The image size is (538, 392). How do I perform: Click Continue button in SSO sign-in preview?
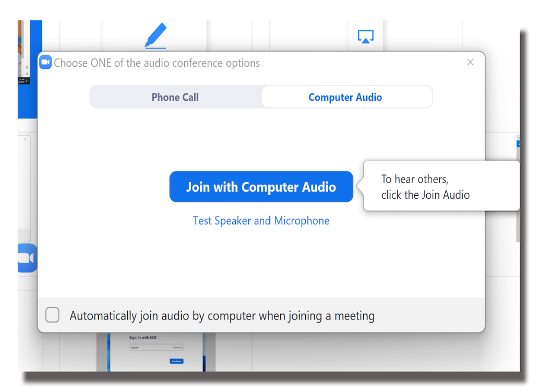point(176,361)
